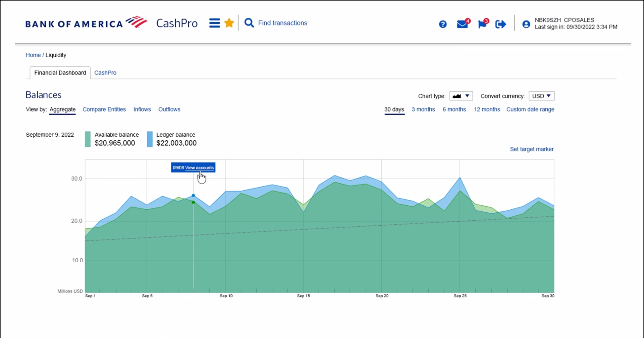Screen dimensions: 644x338
Task: Click the Bank of America logo
Action: pyautogui.click(x=86, y=23)
